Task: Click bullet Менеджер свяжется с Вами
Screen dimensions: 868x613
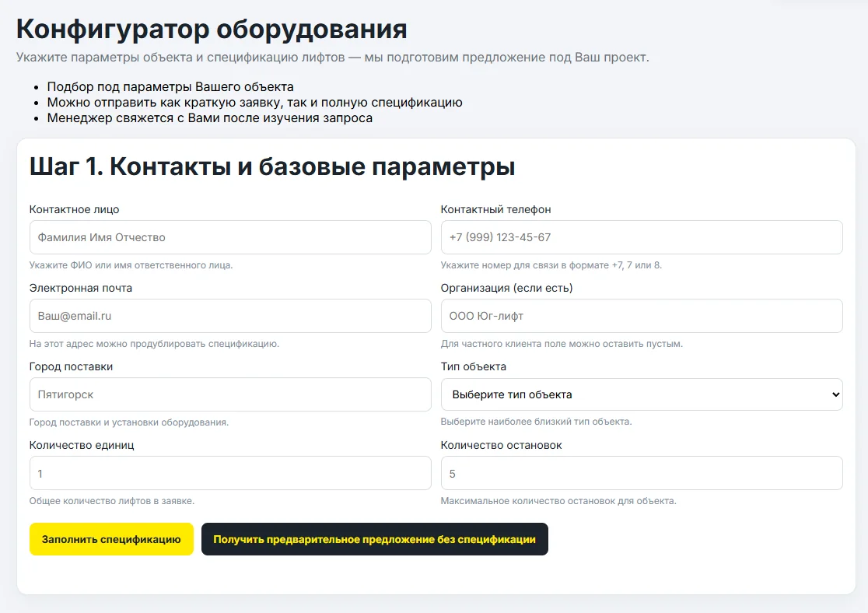Action: [x=210, y=118]
